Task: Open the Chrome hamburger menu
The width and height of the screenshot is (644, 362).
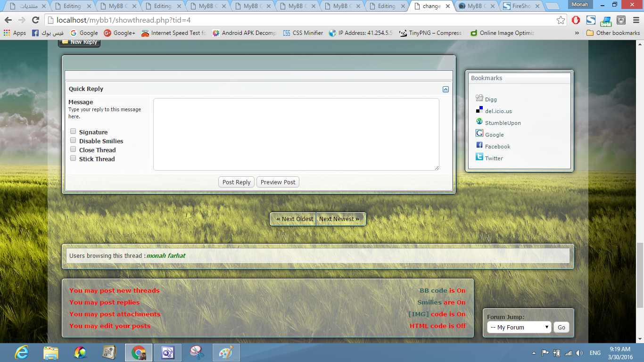Action: coord(635,20)
